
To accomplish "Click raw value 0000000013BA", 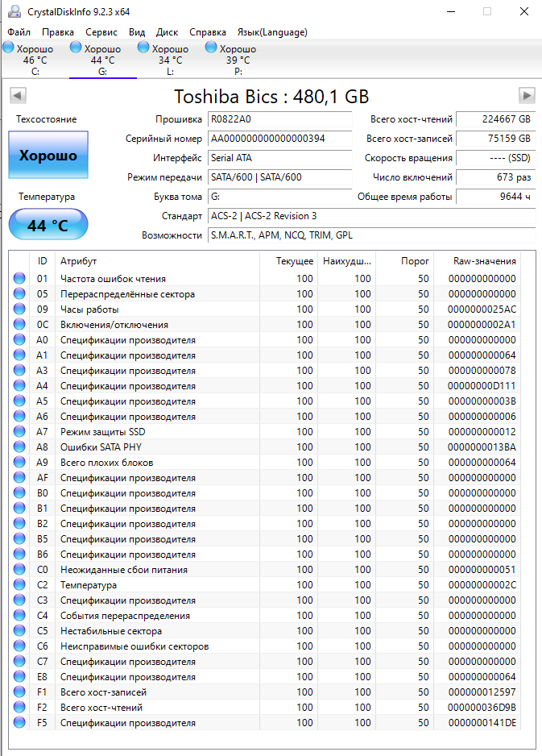I will [x=482, y=447].
